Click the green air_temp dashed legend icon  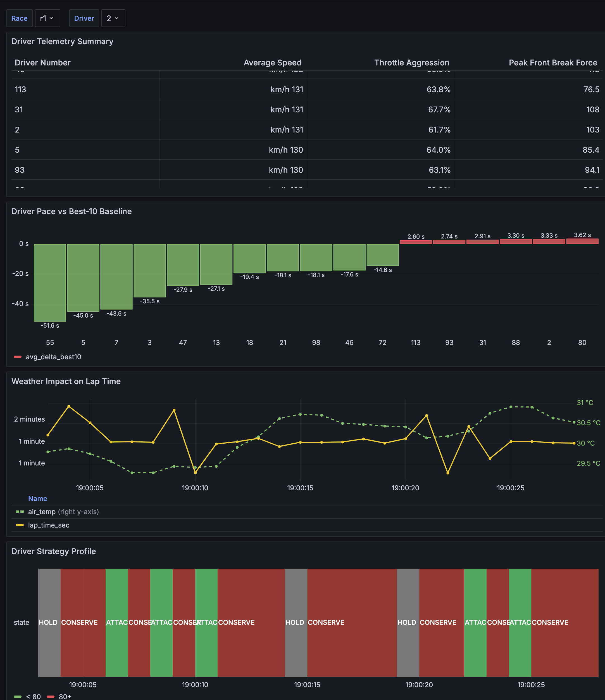tap(20, 512)
